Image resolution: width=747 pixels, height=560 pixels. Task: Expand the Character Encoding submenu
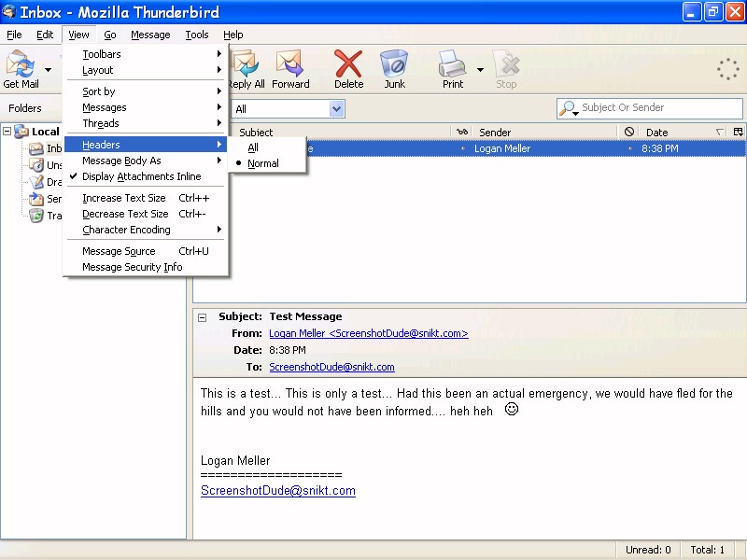coord(147,230)
